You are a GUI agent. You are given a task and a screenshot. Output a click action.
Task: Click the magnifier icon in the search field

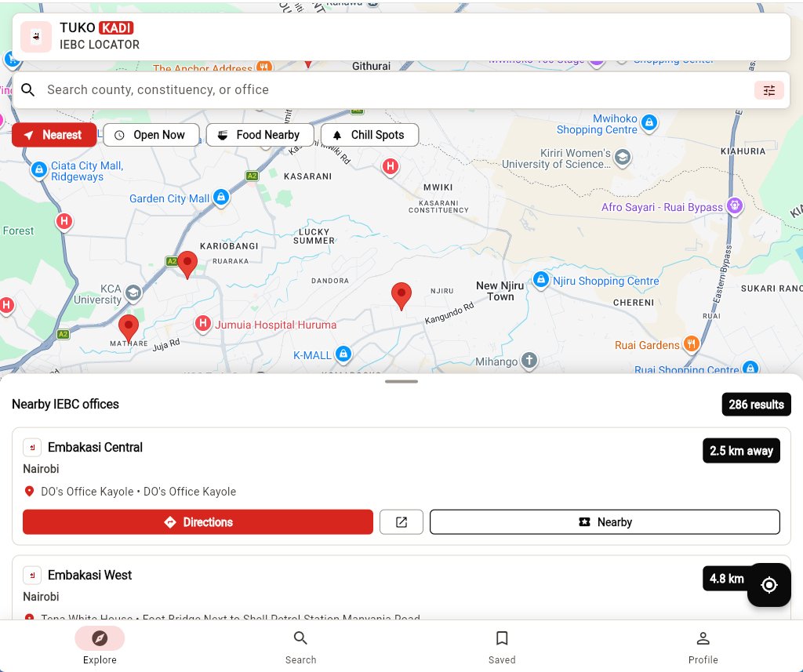(28, 90)
